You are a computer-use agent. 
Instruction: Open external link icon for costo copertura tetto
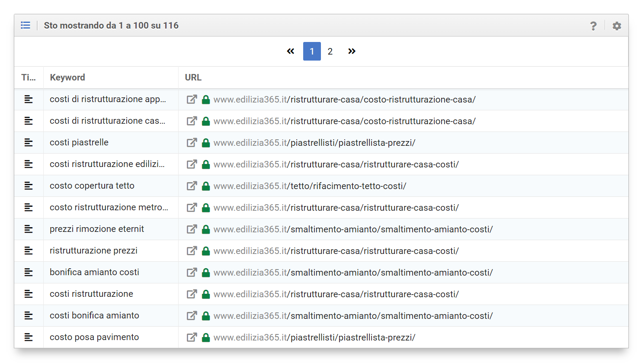pos(192,186)
